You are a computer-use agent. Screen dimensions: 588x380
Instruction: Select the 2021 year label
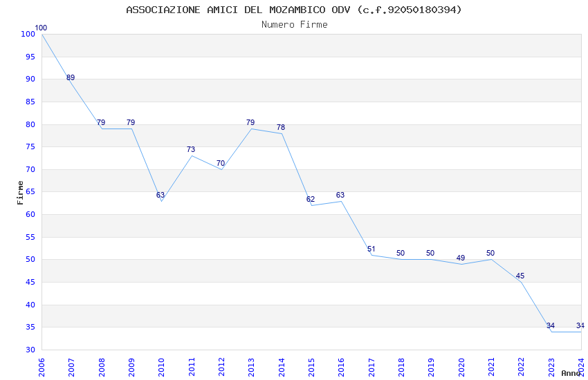[x=492, y=368]
